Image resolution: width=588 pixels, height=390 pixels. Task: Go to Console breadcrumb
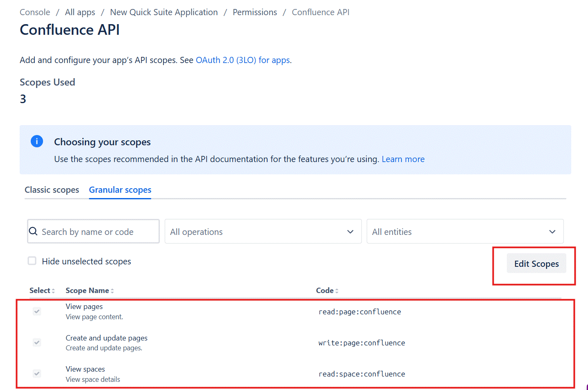(35, 12)
